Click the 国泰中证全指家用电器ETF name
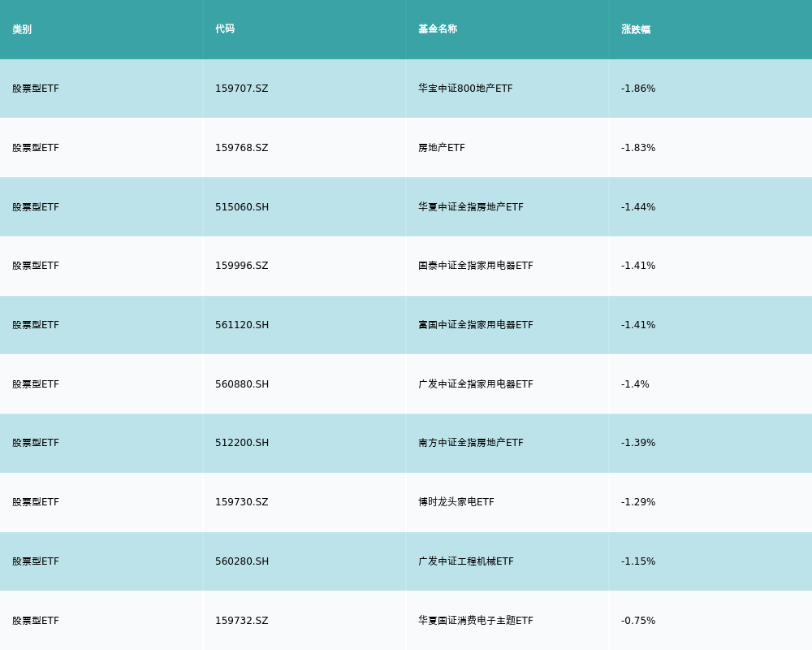 click(x=476, y=266)
